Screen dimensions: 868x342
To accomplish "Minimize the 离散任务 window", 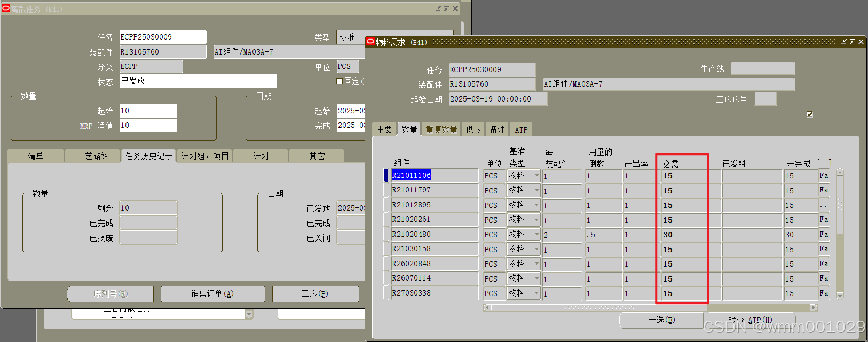I will [x=438, y=9].
